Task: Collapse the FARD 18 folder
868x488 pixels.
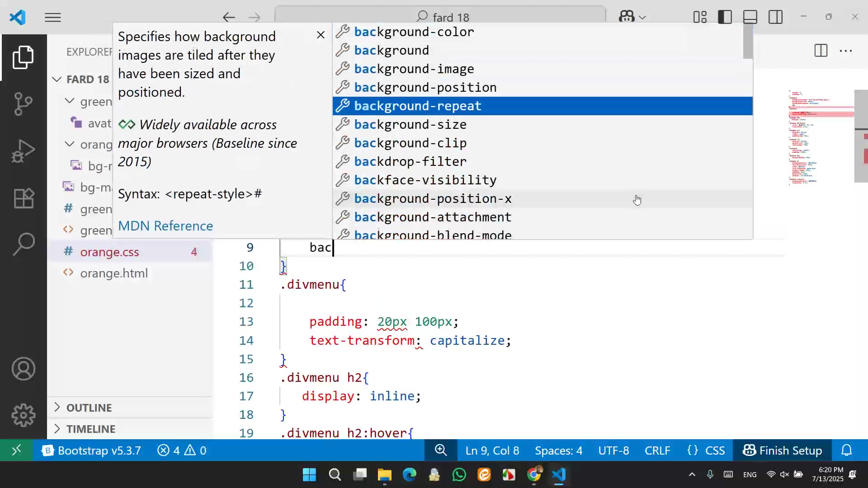Action: tap(87, 79)
